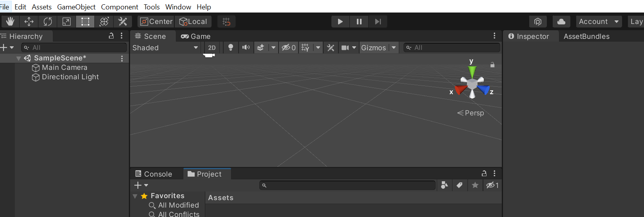Image resolution: width=644 pixels, height=217 pixels.
Task: Click search by label icon in Project
Action: click(459, 185)
